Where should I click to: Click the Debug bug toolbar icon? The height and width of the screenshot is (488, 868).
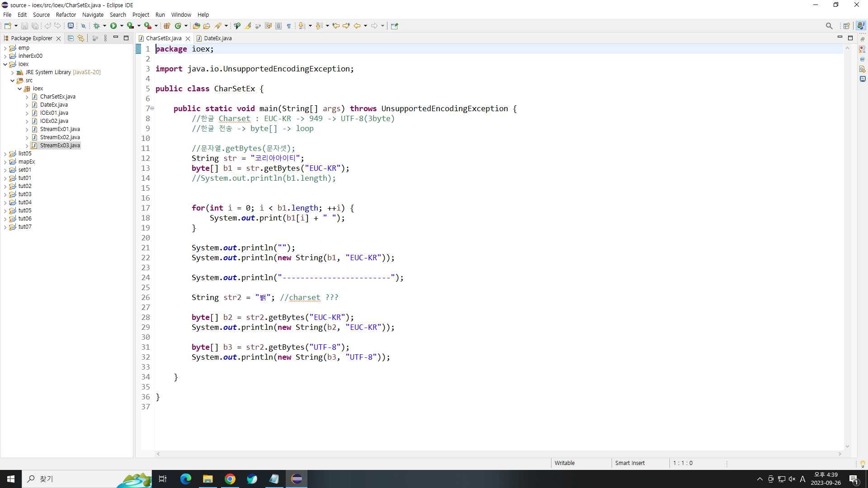tap(96, 26)
